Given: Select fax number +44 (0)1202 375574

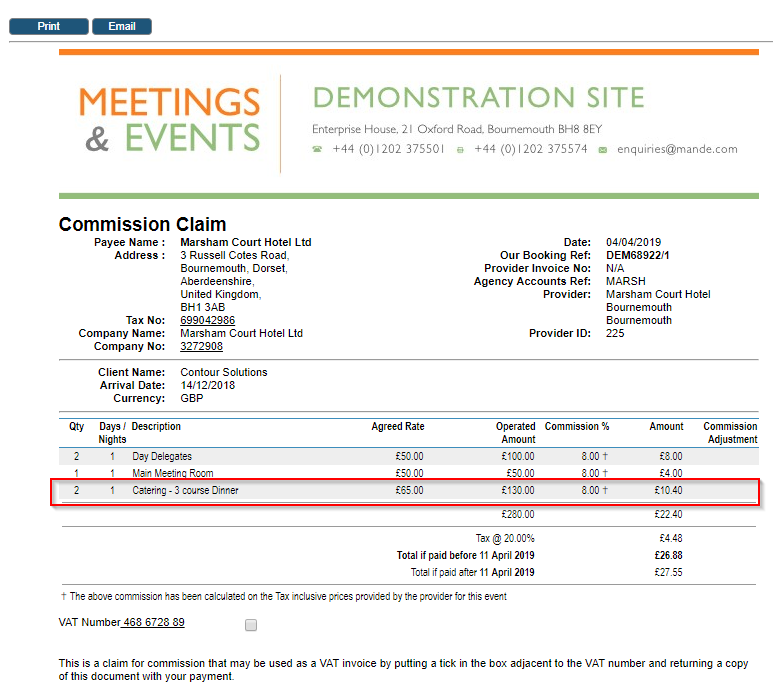Looking at the screenshot, I should [530, 149].
